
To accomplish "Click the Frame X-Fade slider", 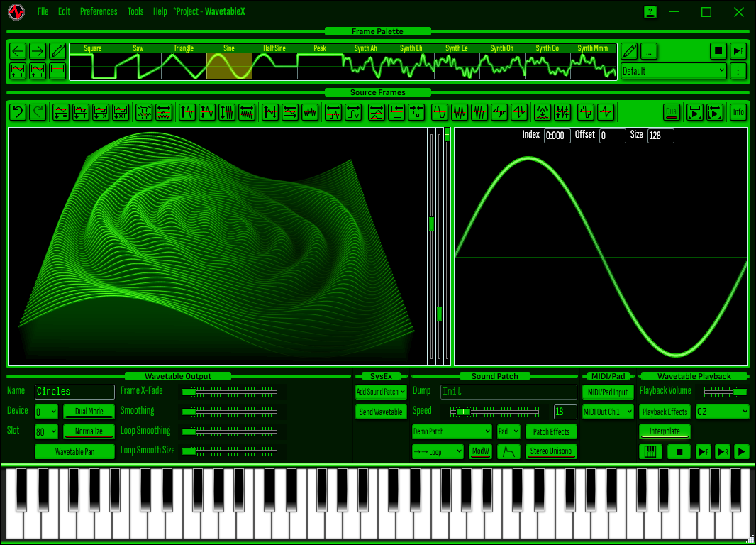I will click(x=230, y=392).
